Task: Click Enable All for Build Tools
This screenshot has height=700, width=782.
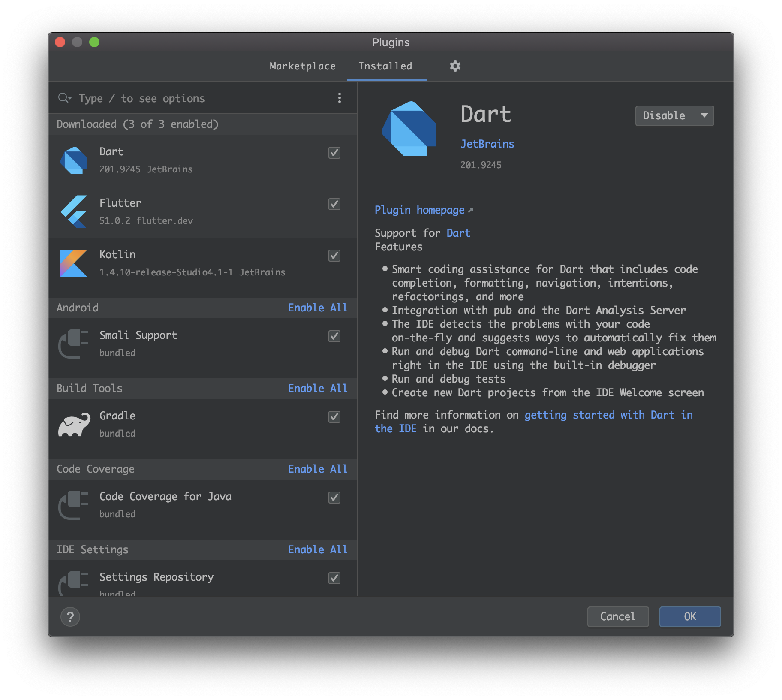Action: (x=318, y=389)
